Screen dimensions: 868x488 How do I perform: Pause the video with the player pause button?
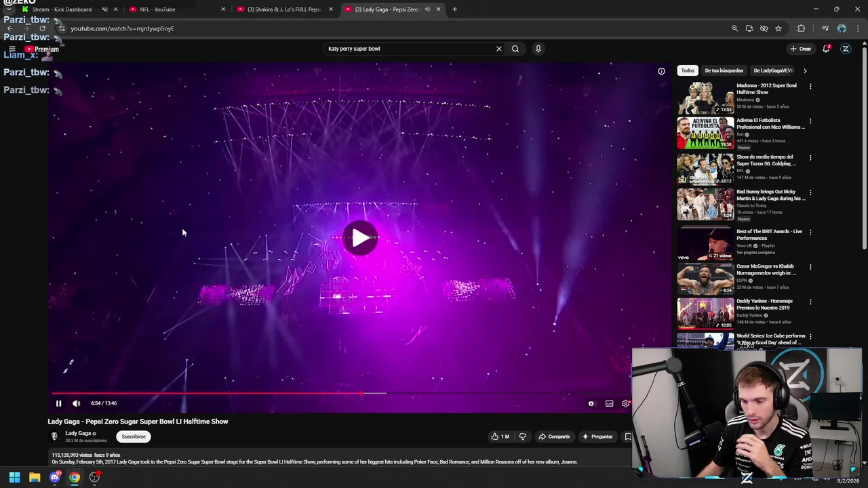point(58,403)
